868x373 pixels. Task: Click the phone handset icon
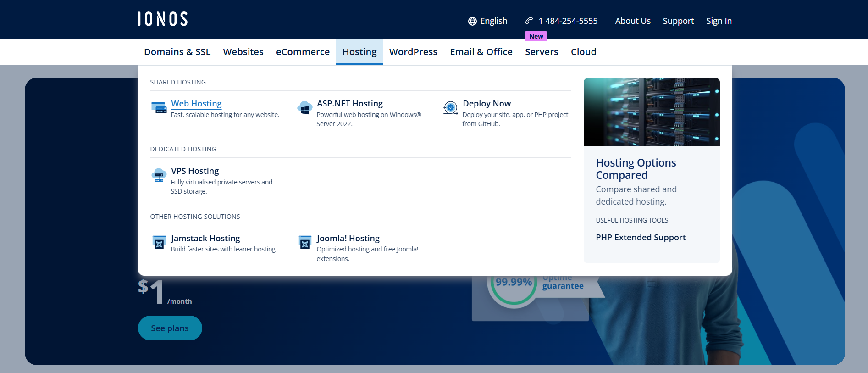[x=529, y=21]
